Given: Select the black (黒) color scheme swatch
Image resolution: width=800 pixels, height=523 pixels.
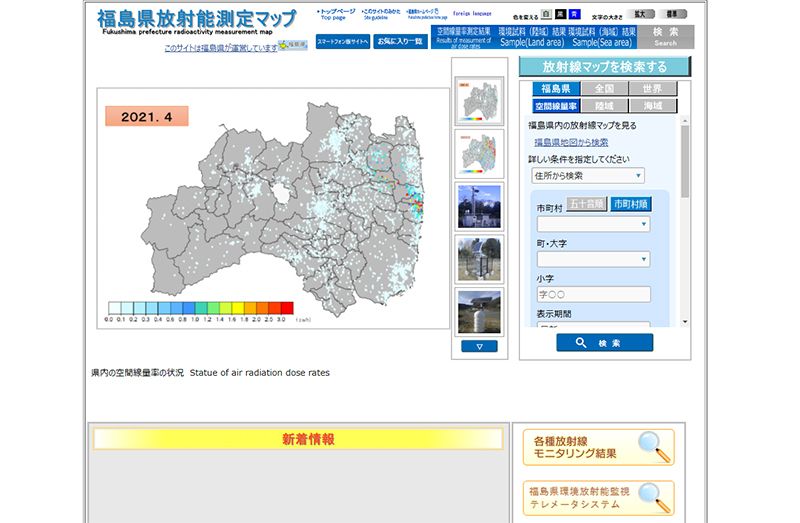Looking at the screenshot, I should (560, 14).
